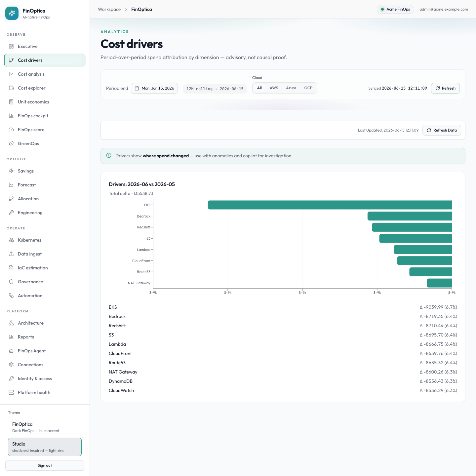The height and width of the screenshot is (476, 476).
Task: Click the Workspace breadcrumb link
Action: point(109,9)
